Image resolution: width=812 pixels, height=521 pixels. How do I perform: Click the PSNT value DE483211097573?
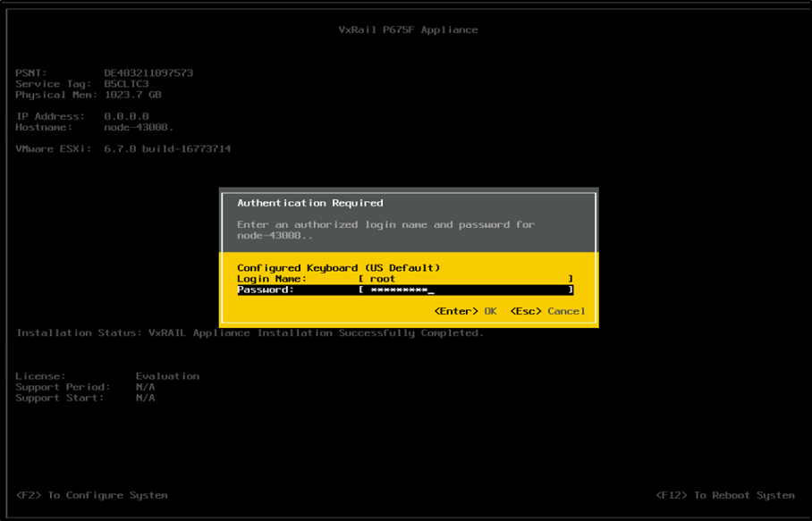[x=148, y=73]
